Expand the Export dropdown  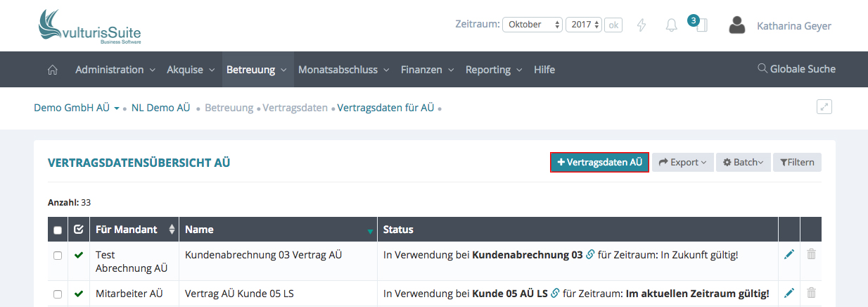682,162
